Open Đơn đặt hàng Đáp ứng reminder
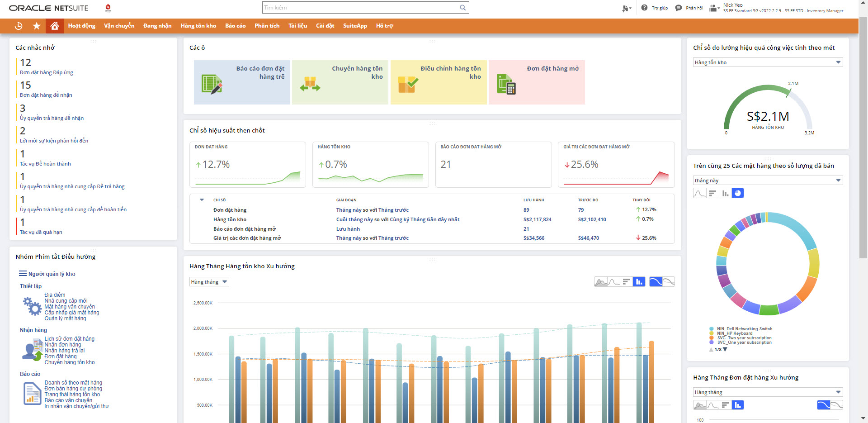This screenshot has width=868, height=423. [x=46, y=72]
